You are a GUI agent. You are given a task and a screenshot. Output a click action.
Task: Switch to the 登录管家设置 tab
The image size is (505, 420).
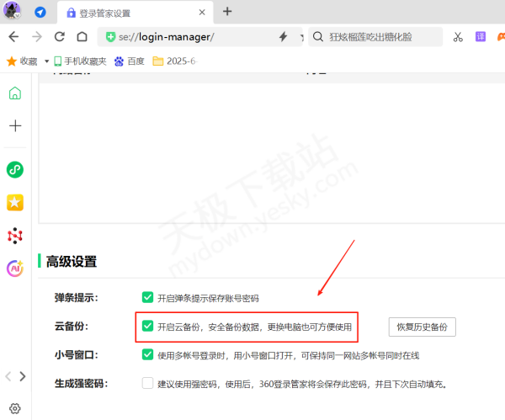126,13
